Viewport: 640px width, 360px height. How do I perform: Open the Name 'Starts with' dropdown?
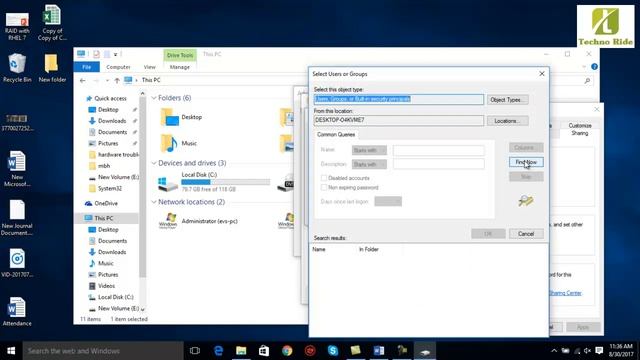click(369, 150)
